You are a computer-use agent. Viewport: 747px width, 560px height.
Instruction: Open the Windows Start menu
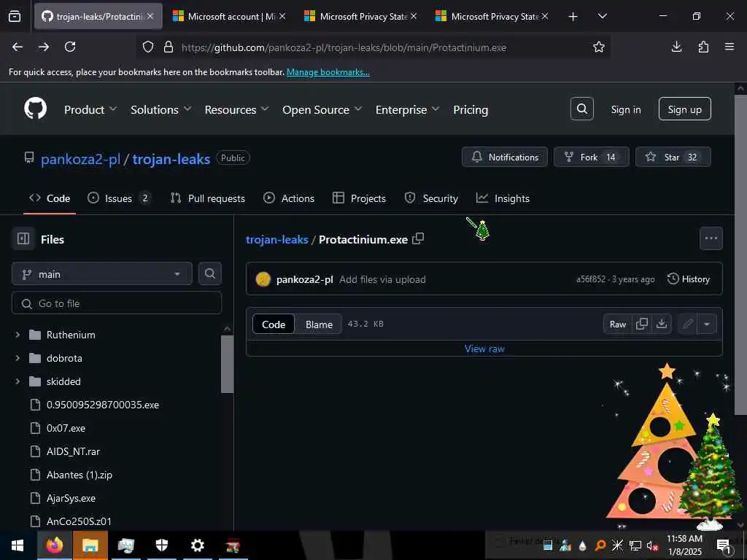point(18,545)
